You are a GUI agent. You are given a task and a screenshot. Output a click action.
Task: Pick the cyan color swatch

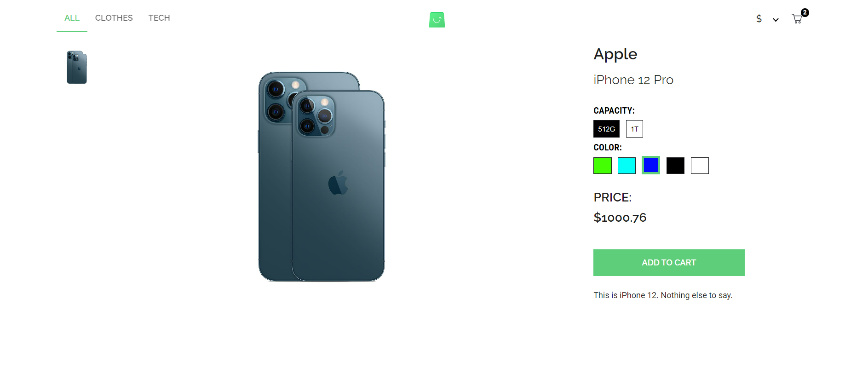[627, 166]
